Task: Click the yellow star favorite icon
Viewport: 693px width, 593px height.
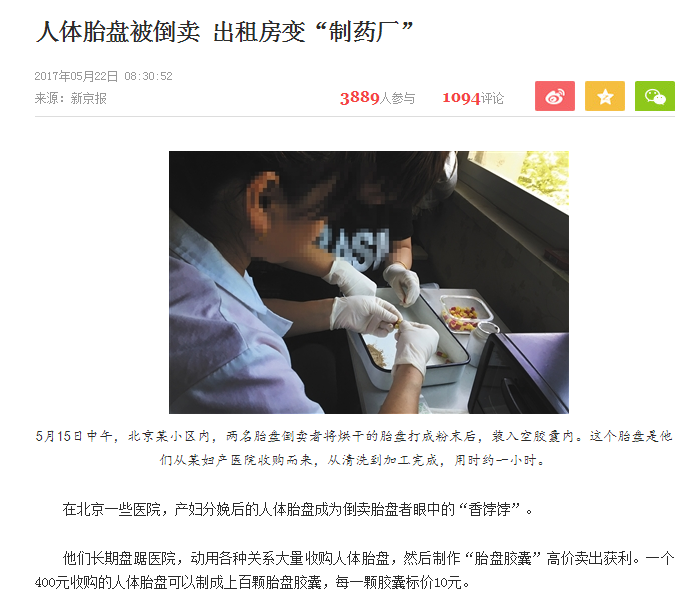Action: pos(605,96)
